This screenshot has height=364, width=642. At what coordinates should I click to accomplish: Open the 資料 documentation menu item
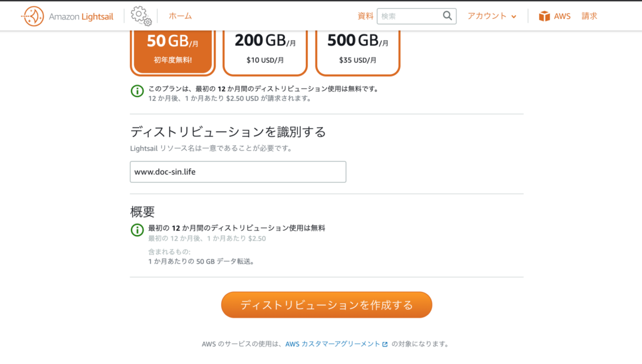click(x=366, y=16)
